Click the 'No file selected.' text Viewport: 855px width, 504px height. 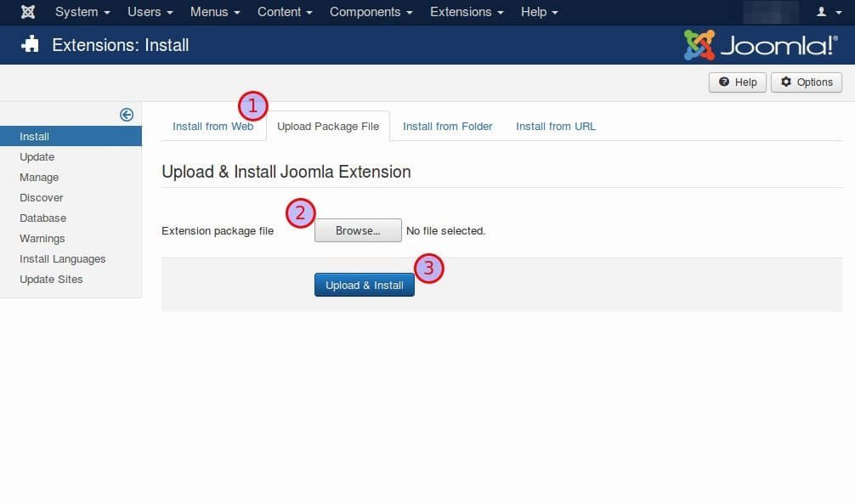(x=445, y=230)
